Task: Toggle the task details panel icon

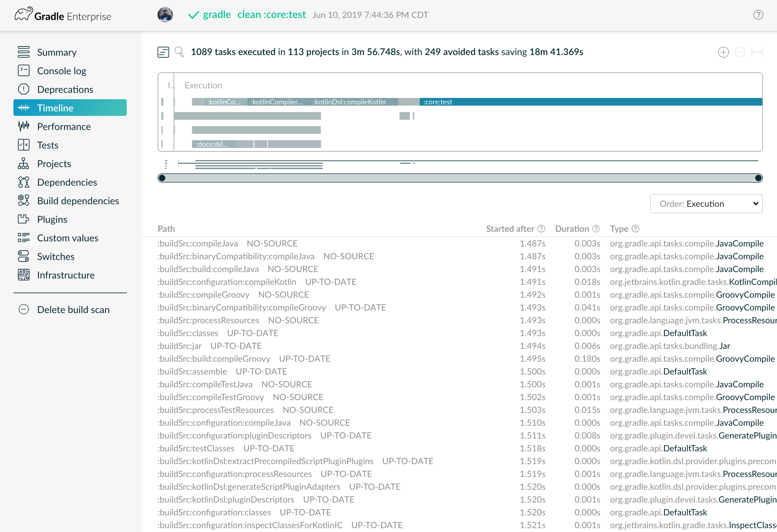Action: point(163,52)
